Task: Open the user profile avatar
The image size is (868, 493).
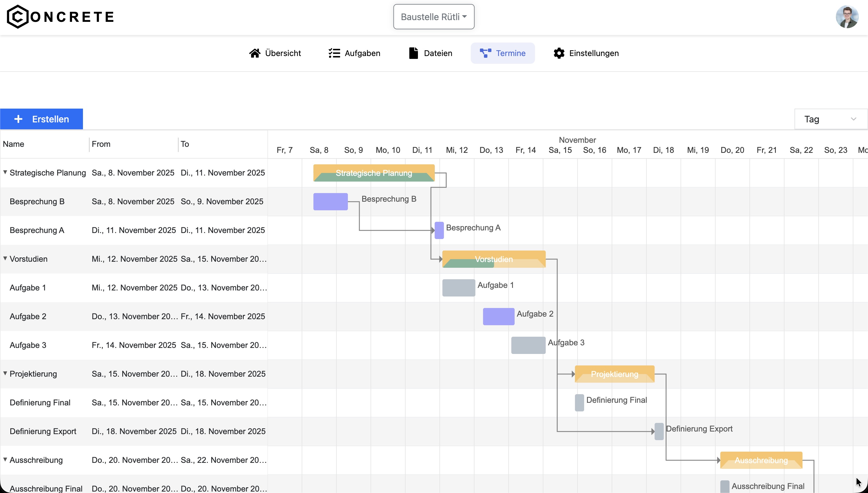Action: coord(847,16)
